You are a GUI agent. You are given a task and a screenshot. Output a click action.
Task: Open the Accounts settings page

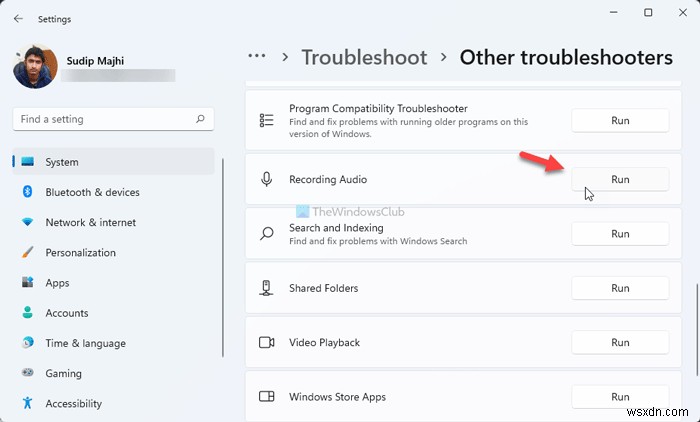point(66,313)
